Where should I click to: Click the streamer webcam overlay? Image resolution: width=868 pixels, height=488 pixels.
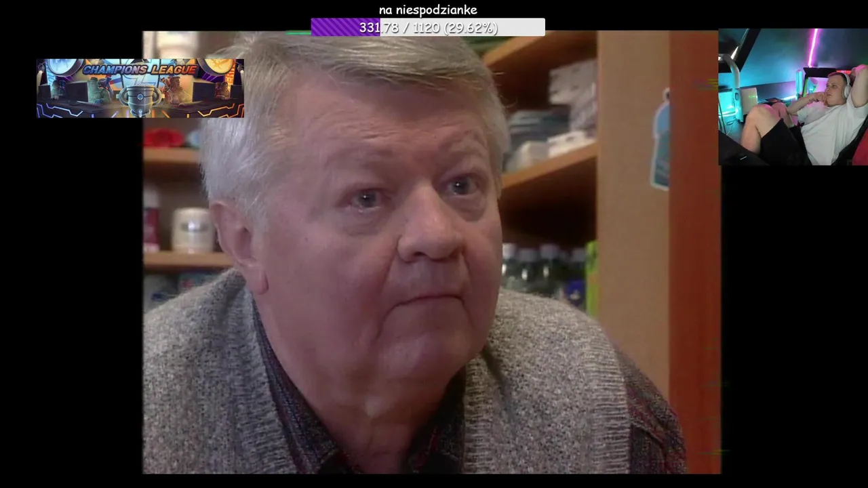[793, 97]
